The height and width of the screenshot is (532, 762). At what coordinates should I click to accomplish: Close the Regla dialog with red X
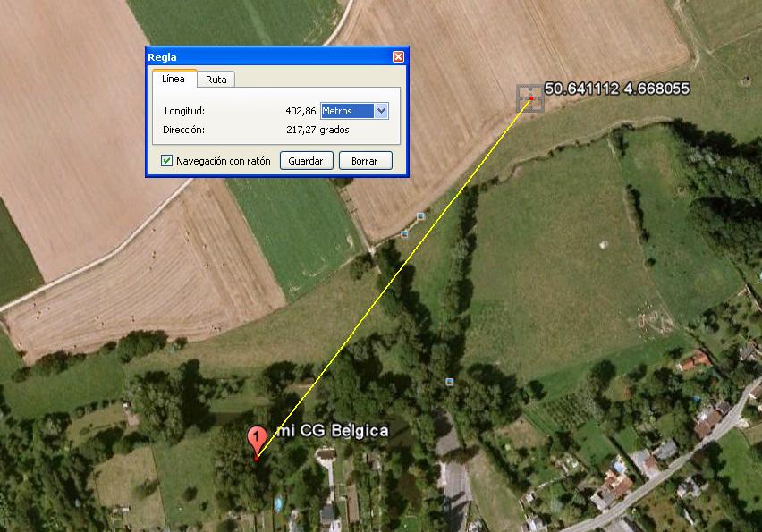coord(398,57)
